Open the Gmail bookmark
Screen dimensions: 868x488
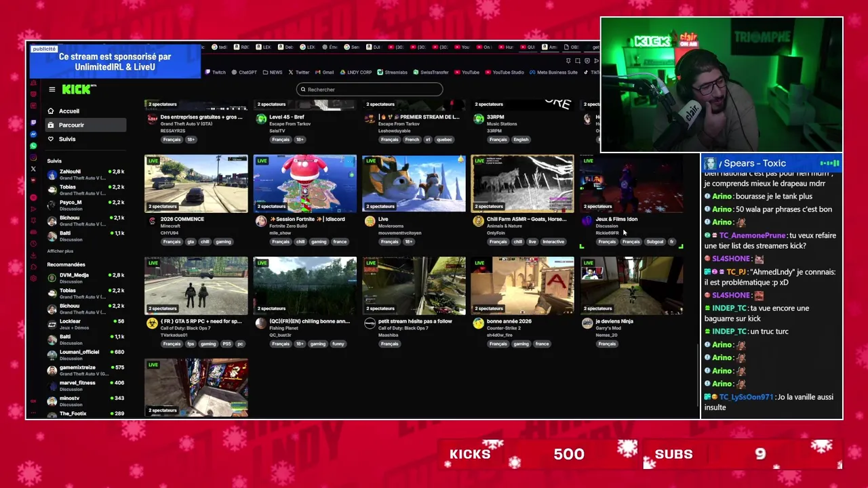click(x=324, y=73)
